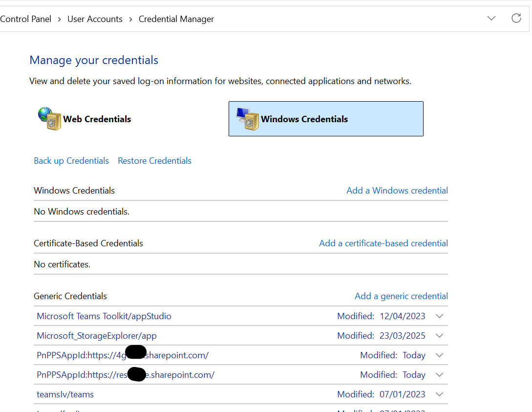Viewport: 532px width, 412px height.
Task: Expand the Microsoft_StorageExplorer/app entry
Action: tap(439, 336)
